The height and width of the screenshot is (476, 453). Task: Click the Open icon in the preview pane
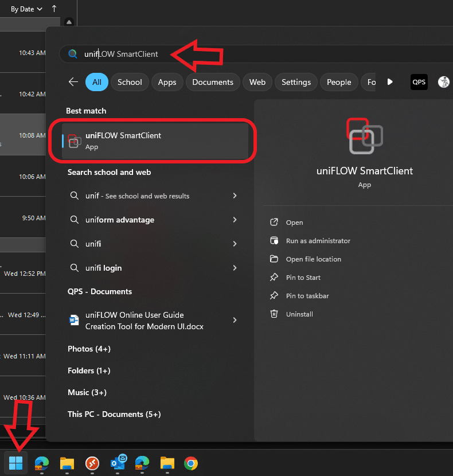tap(274, 222)
